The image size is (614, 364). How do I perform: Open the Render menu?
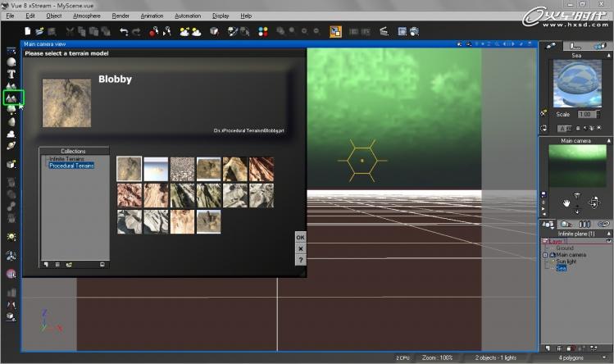[x=121, y=16]
